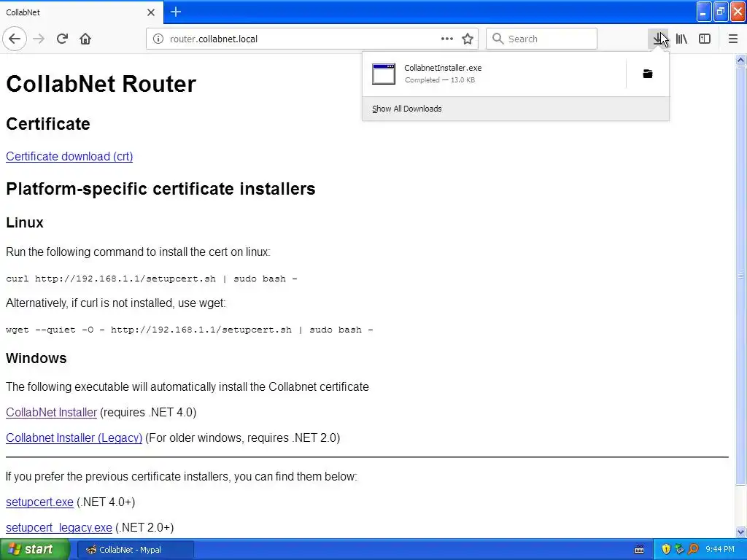This screenshot has width=747, height=560.
Task: Open the browser home page
Action: pos(85,39)
